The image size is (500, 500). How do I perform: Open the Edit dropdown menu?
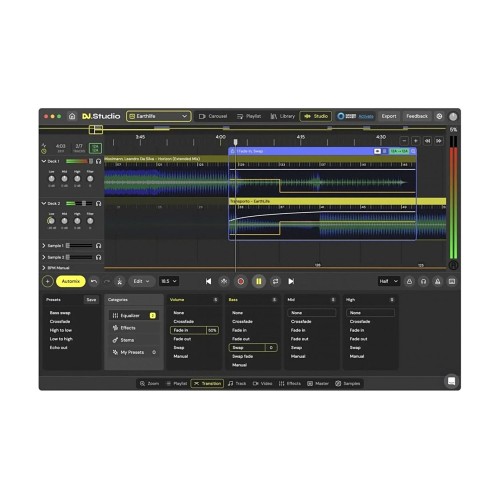point(141,281)
